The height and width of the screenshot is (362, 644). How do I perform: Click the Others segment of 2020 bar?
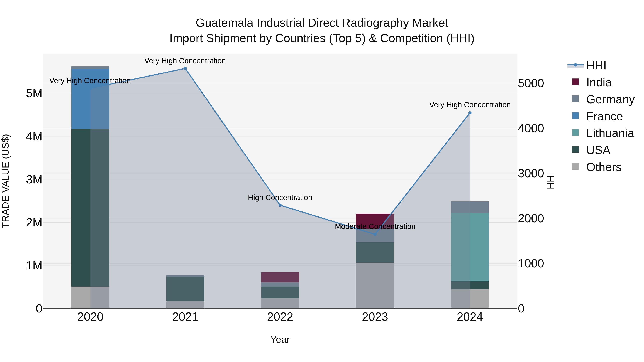(x=90, y=297)
